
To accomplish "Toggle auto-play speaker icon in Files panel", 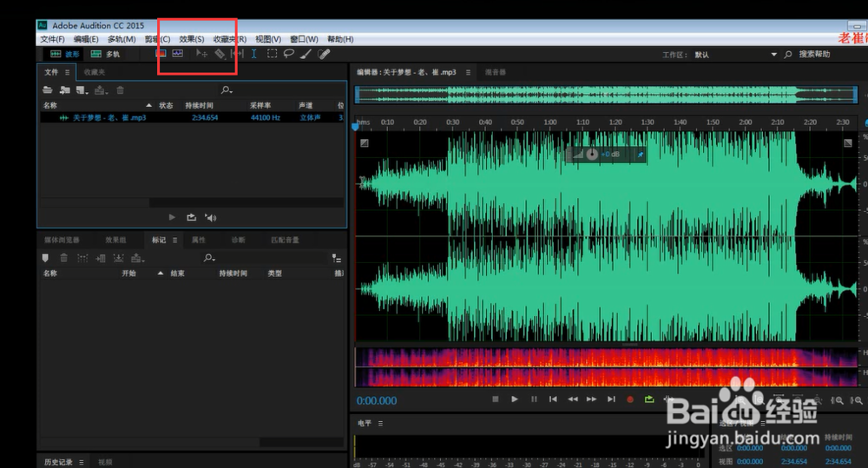I will point(210,217).
